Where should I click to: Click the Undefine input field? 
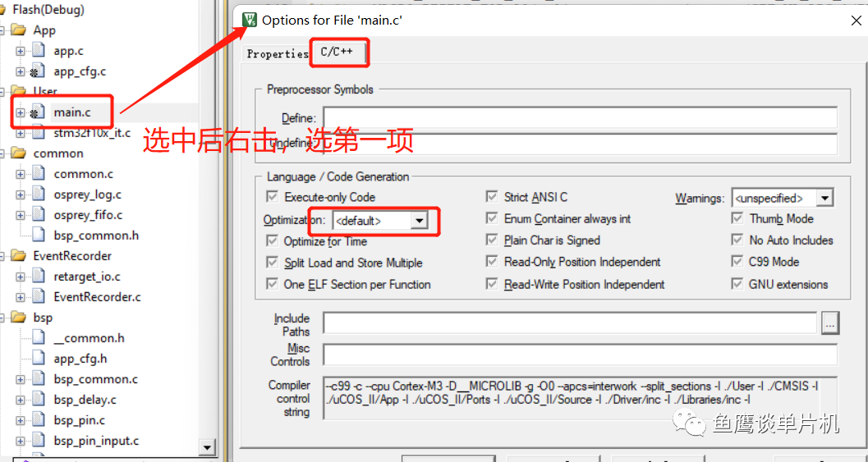[580, 144]
